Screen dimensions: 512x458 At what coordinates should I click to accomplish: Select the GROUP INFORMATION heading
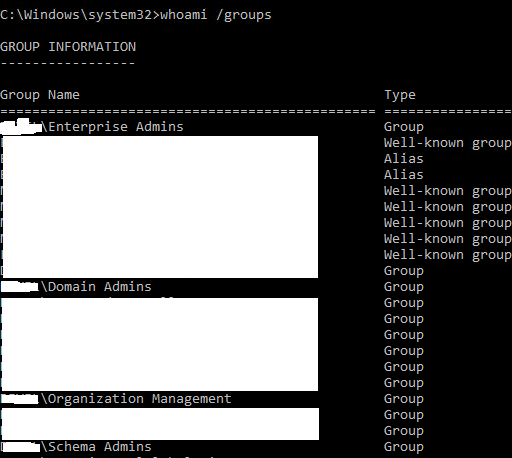pyautogui.click(x=68, y=47)
